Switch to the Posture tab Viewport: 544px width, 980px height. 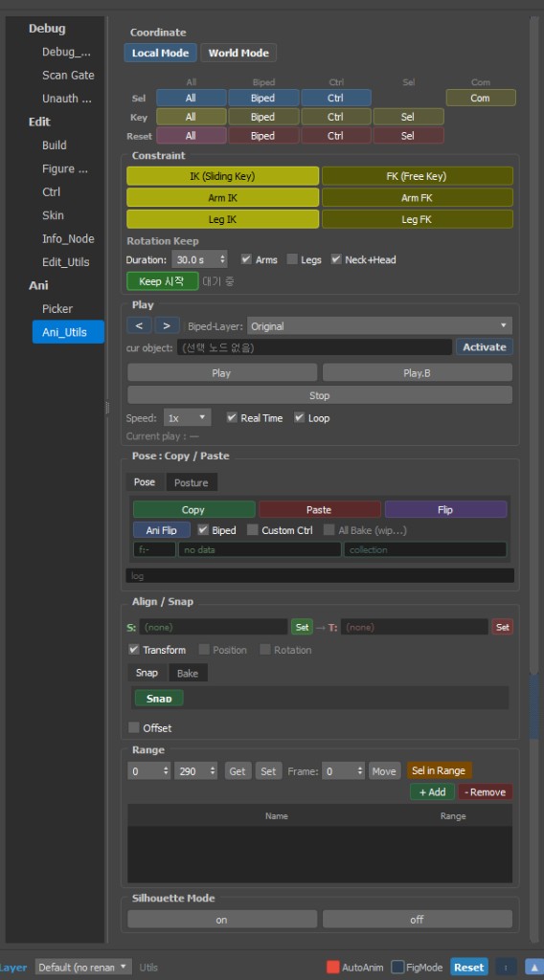[x=192, y=482]
